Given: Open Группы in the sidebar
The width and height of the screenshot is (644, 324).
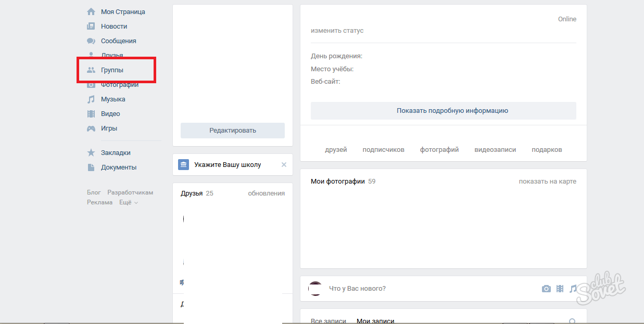Looking at the screenshot, I should (x=112, y=70).
